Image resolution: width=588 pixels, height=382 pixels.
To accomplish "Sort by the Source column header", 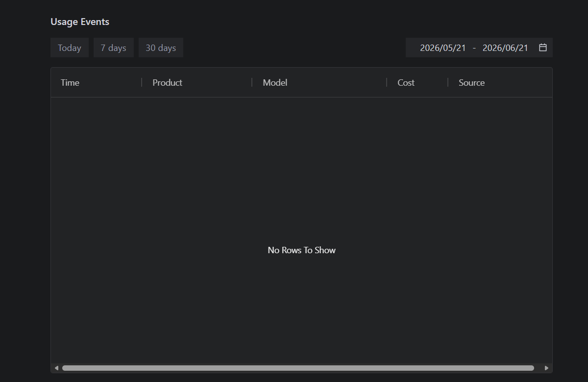I will [471, 82].
